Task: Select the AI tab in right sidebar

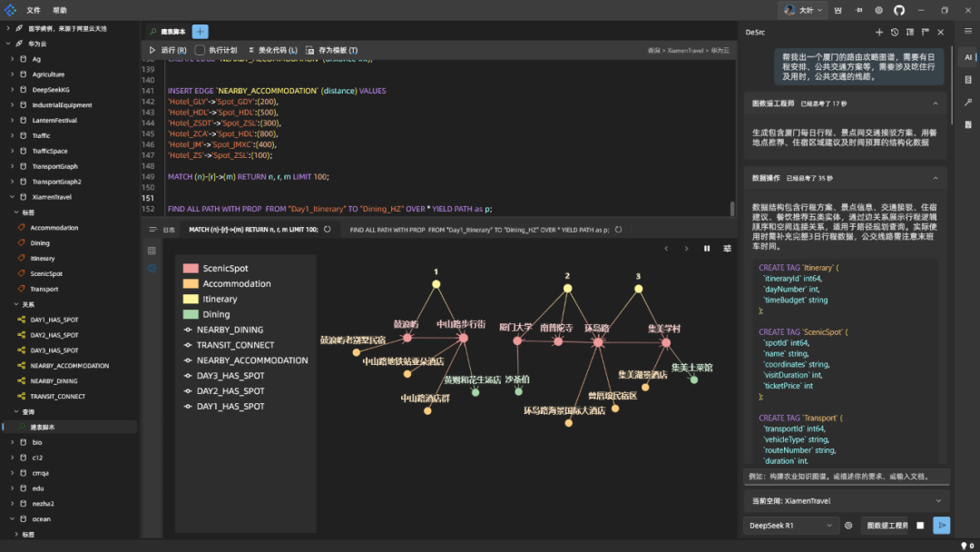Action: [x=968, y=57]
